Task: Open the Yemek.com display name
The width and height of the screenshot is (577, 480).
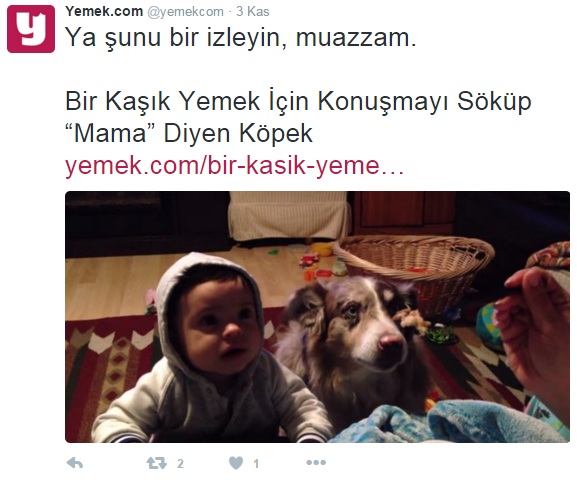Action: coord(104,11)
